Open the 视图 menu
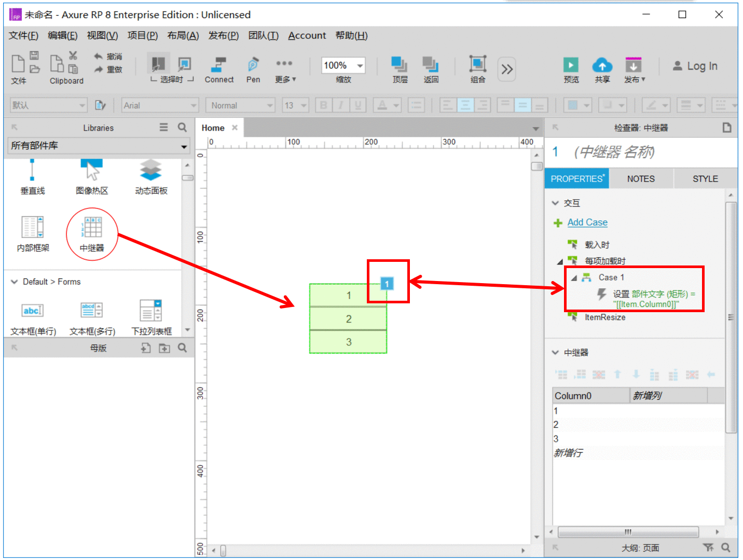Image resolution: width=743 pixels, height=560 pixels. [102, 35]
